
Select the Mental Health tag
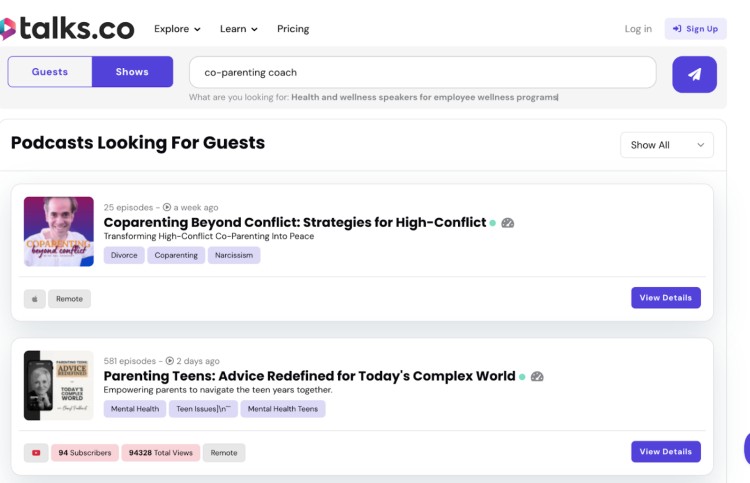pos(135,409)
